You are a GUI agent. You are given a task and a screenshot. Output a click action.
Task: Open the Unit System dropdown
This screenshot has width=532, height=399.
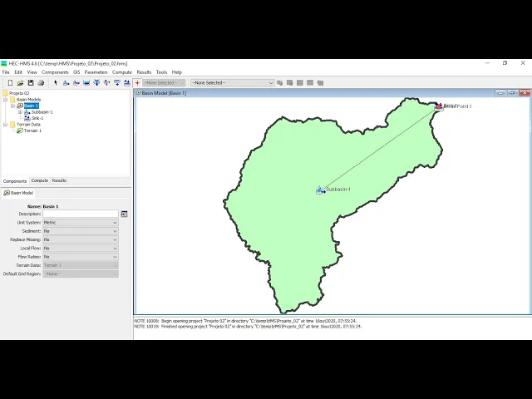click(x=81, y=223)
